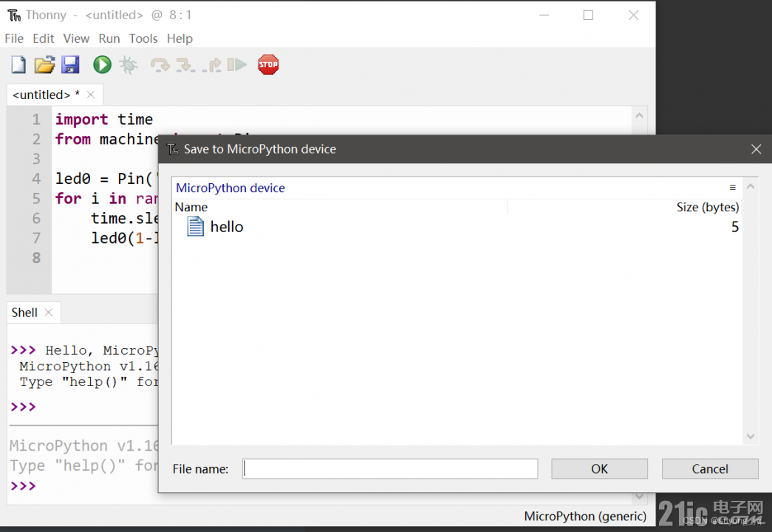Screen dimensions: 772x532
Task: Select the hello file icon in the dialog
Action: [195, 227]
